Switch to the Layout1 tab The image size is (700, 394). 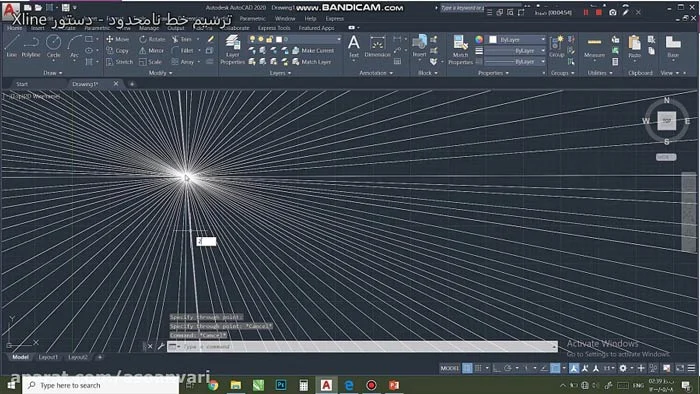[48, 357]
